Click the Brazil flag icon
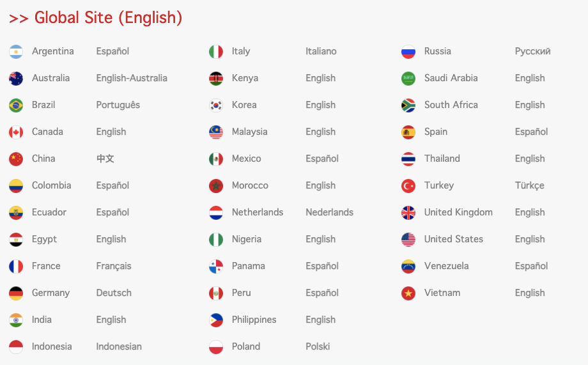Viewport: 588px width, 365px height. pyautogui.click(x=16, y=105)
